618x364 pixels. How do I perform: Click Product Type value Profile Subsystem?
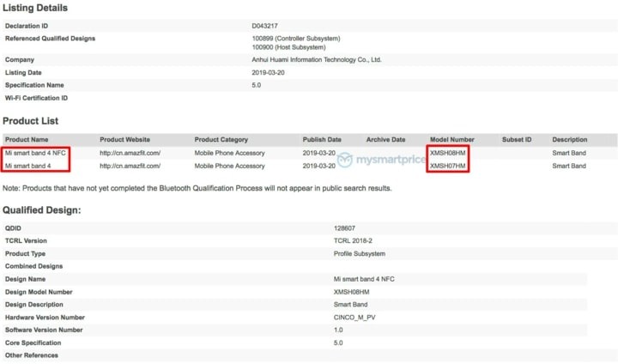[x=360, y=254]
